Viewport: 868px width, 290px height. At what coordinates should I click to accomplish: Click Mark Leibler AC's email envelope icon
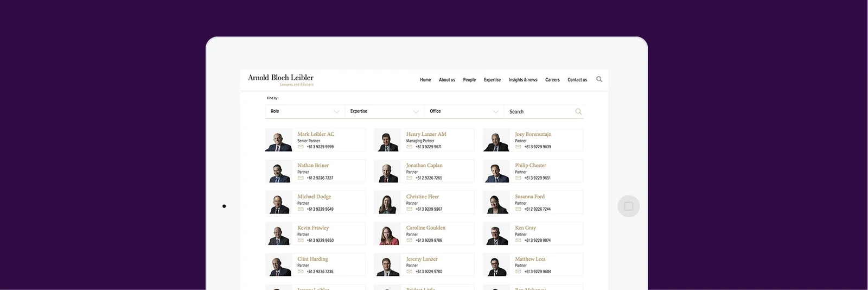[x=301, y=147]
